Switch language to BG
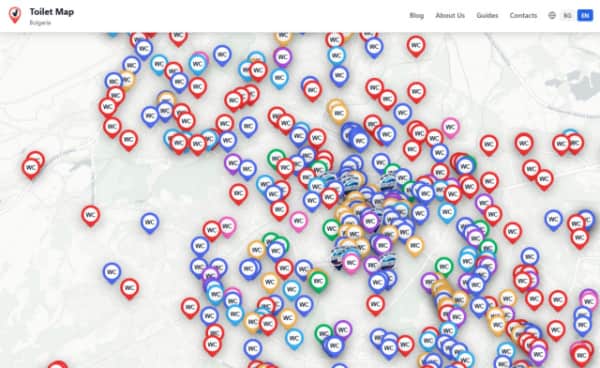Screen dimensions: 600x368 [x=567, y=15]
